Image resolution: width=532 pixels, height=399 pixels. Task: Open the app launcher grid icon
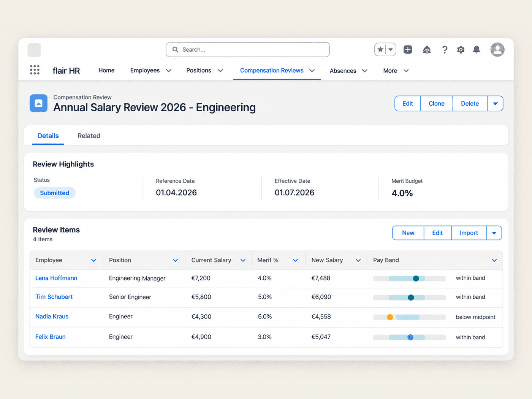click(x=35, y=70)
